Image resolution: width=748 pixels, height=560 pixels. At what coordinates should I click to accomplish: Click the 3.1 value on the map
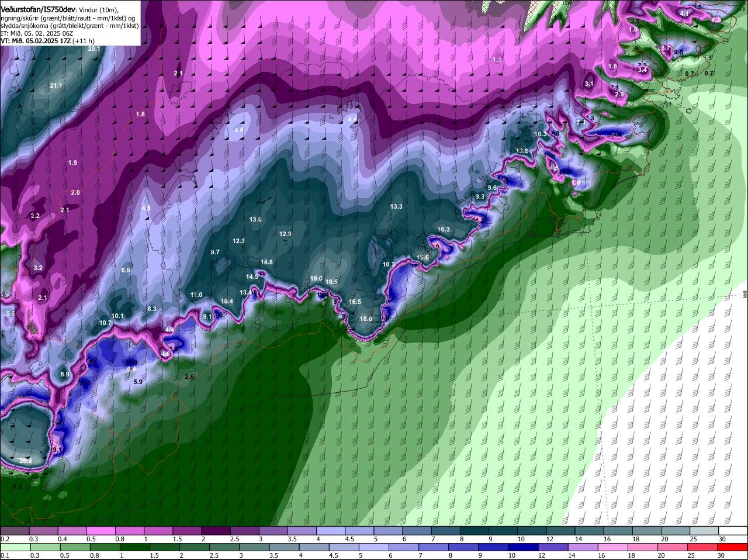click(589, 84)
